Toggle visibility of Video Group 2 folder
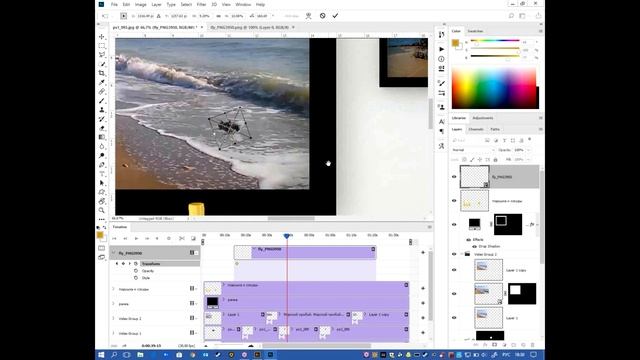 tap(454, 254)
